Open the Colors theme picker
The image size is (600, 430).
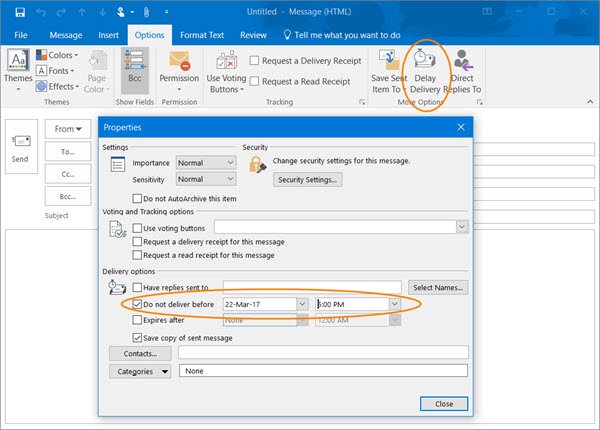[58, 55]
